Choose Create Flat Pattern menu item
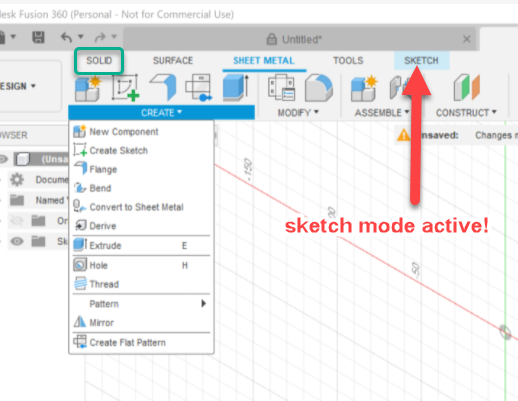 (x=142, y=342)
